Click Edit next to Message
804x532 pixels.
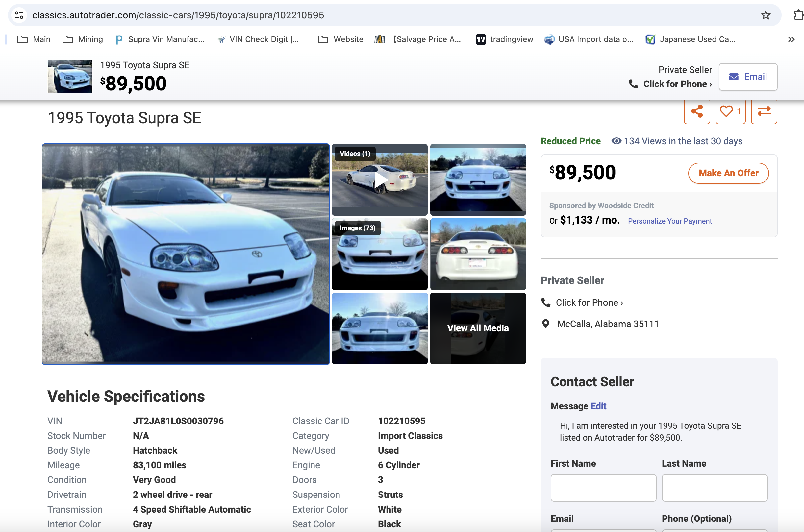598,406
